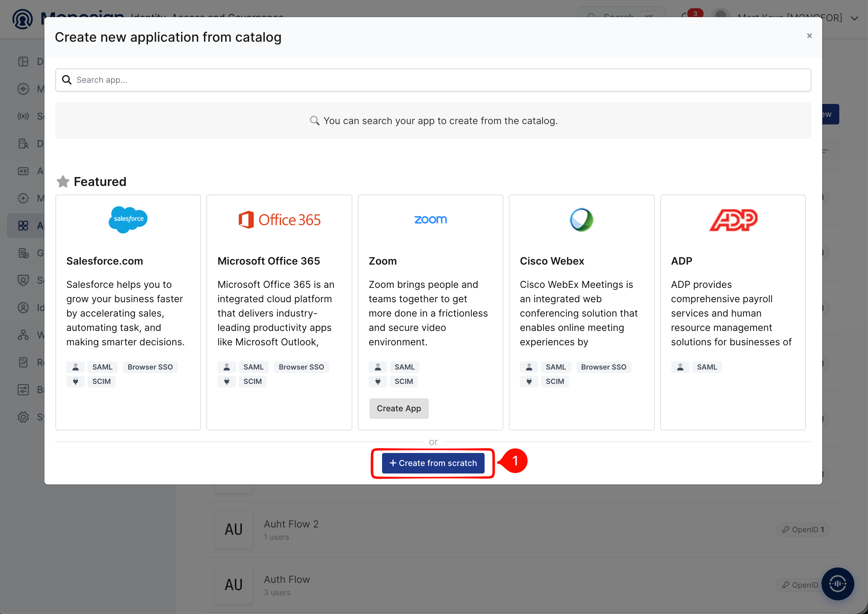Viewport: 868px width, 614px height.
Task: Click the user icon tag on Cisco Webex card
Action: 529,367
